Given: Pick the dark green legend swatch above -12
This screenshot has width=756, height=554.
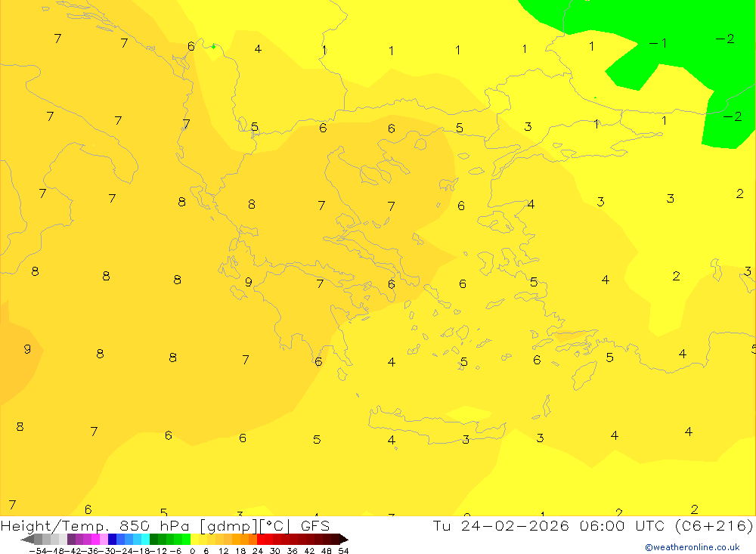Looking at the screenshot, I should pos(153,539).
